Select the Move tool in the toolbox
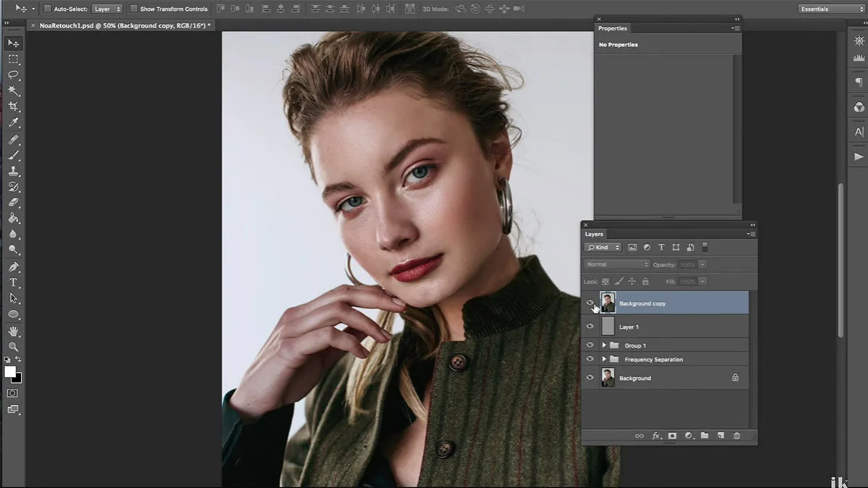Screen dimensions: 868x488 [13, 43]
